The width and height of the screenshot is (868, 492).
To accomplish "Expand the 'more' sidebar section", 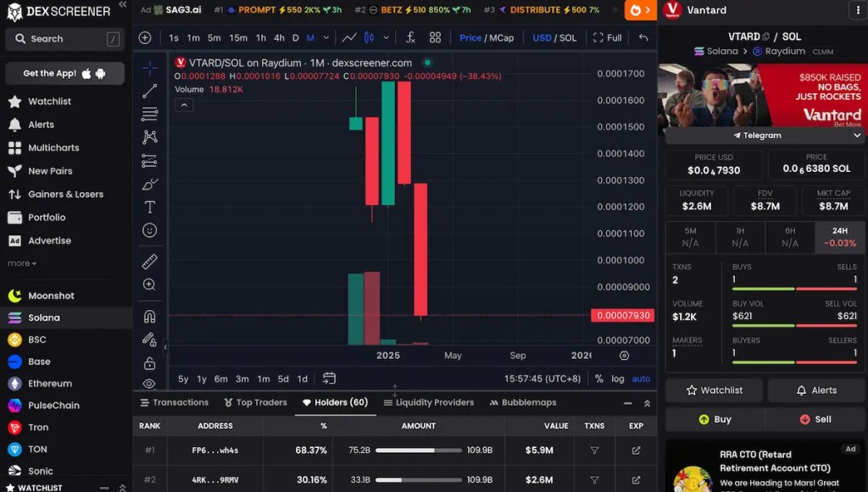I will (23, 263).
